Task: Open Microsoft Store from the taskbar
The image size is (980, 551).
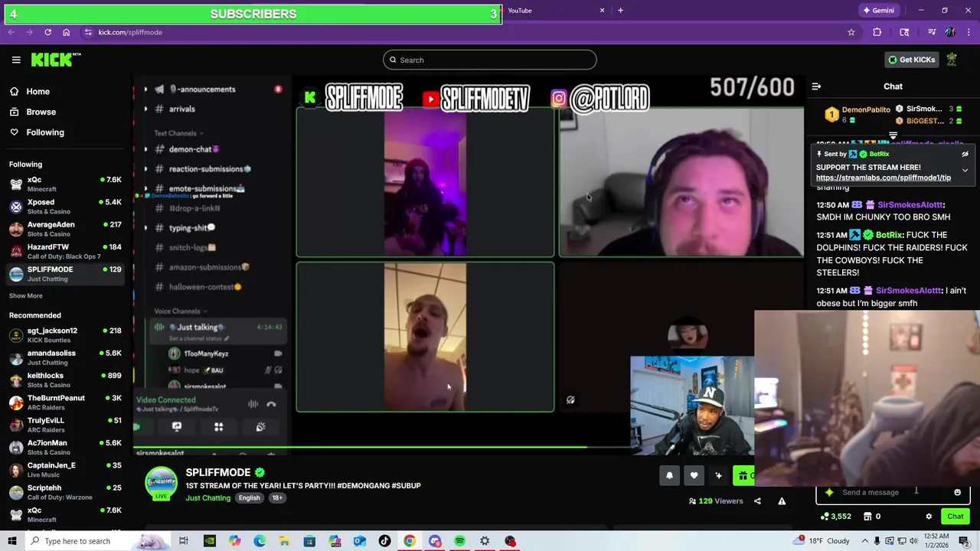Action: coord(309,541)
